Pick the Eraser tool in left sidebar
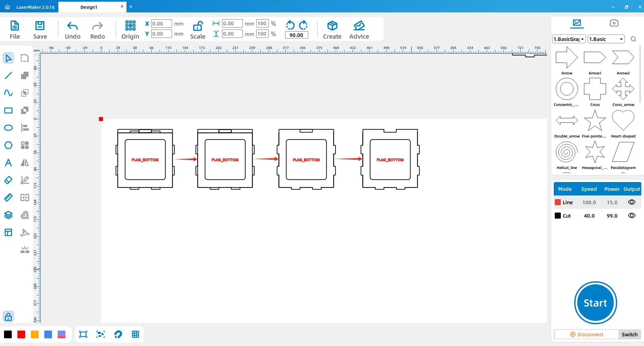Image resolution: width=644 pixels, height=346 pixels. [x=8, y=180]
